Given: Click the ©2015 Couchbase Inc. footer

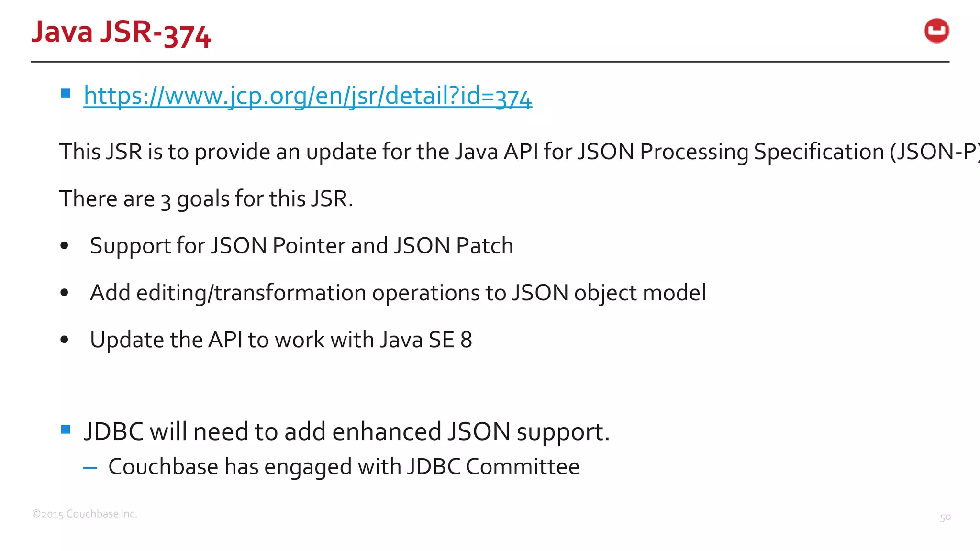Looking at the screenshot, I should pos(84,514).
